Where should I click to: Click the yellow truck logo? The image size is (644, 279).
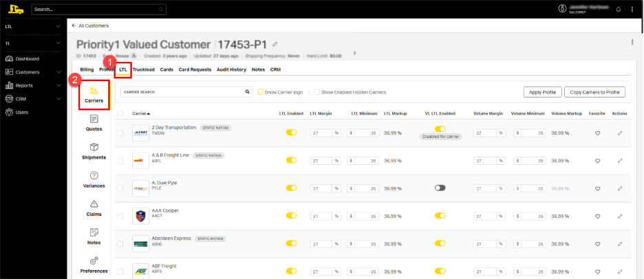click(16, 9)
